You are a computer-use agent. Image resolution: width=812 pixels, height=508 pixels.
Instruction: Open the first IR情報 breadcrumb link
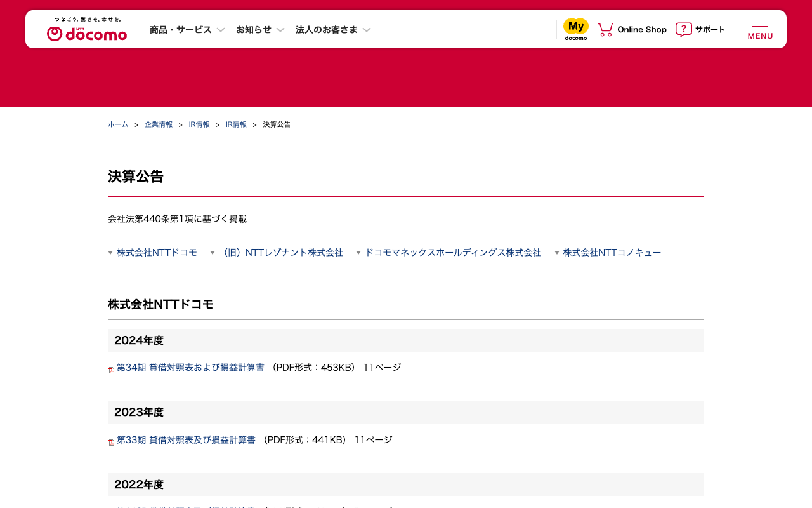[x=199, y=124]
